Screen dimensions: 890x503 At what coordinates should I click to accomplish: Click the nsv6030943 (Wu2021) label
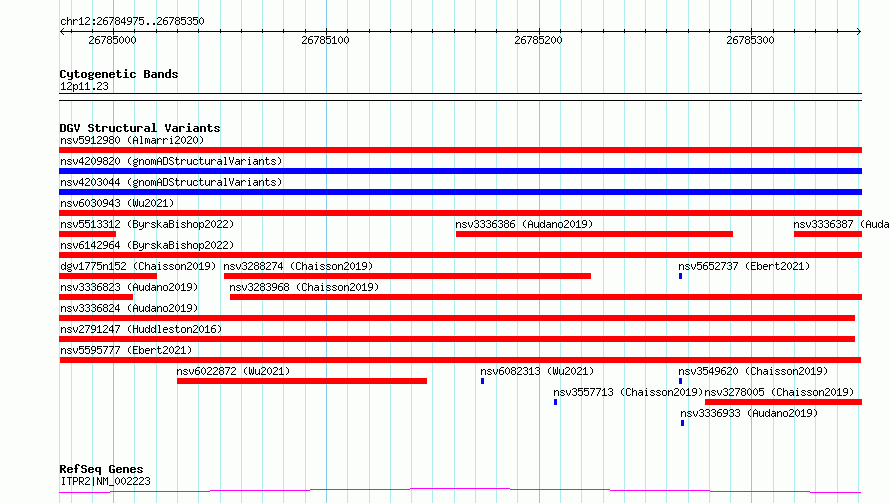coord(117,203)
